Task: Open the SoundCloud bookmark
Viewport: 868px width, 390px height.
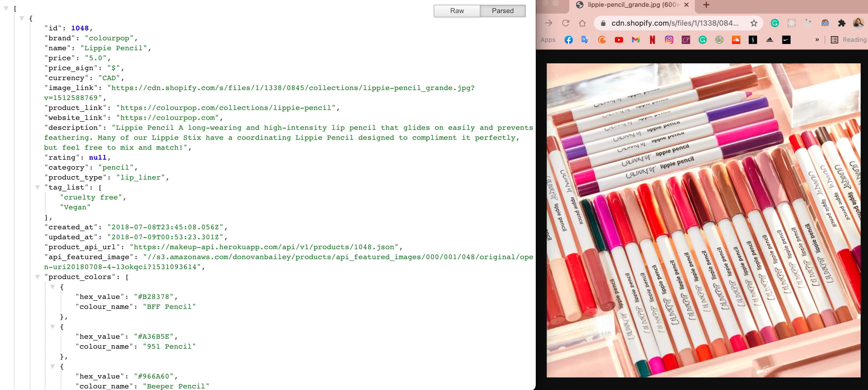Action: pos(736,40)
